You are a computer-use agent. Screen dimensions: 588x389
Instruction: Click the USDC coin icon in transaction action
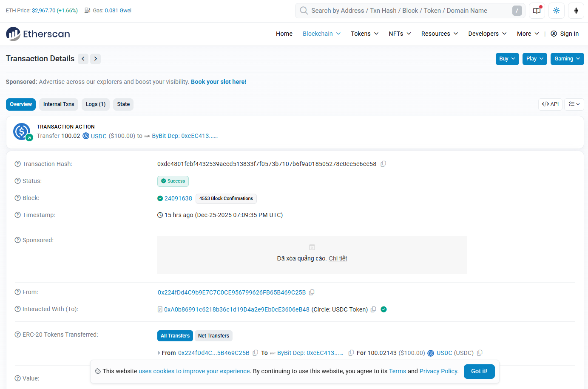click(x=86, y=136)
